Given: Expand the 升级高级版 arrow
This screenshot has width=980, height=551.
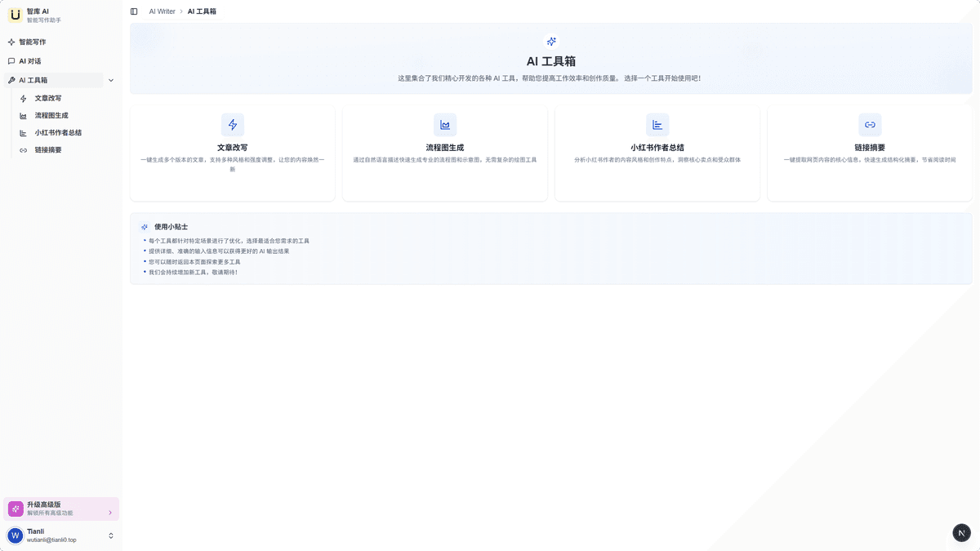Looking at the screenshot, I should [110, 513].
